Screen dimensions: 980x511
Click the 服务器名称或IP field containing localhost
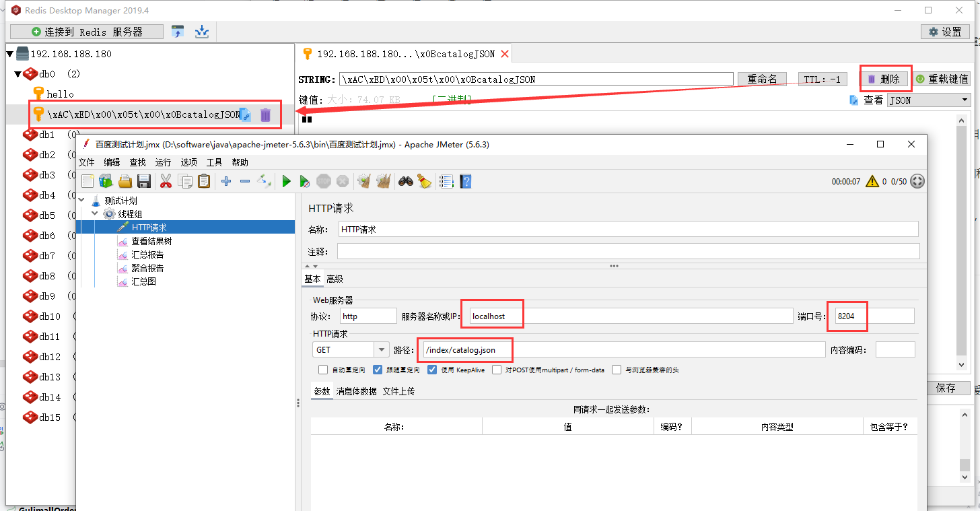point(631,316)
